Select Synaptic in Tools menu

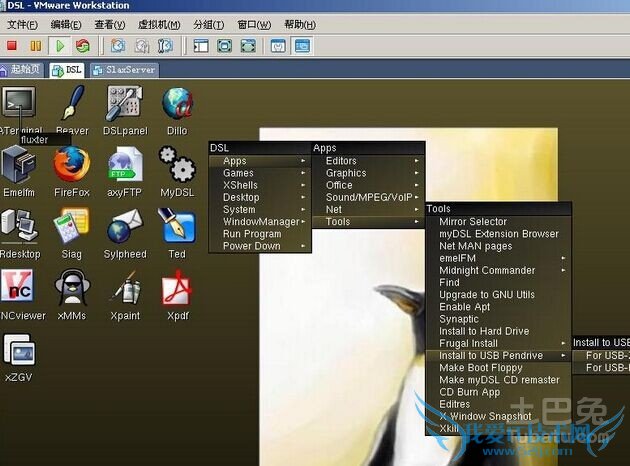459,319
